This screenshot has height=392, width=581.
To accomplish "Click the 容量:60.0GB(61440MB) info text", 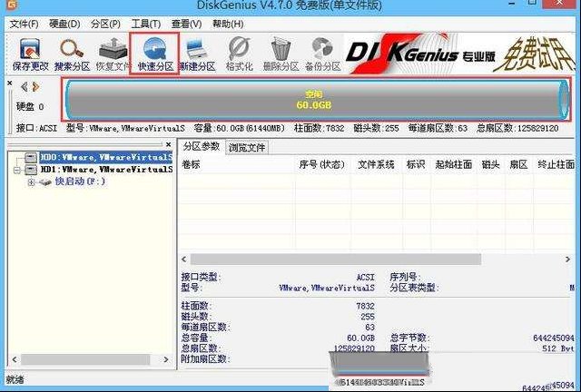I will (x=240, y=129).
